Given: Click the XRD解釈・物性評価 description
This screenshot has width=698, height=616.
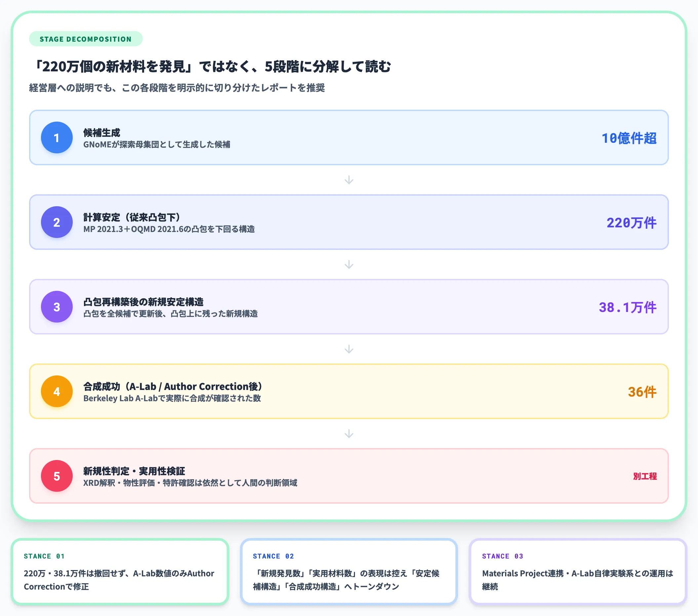Looking at the screenshot, I should (190, 483).
